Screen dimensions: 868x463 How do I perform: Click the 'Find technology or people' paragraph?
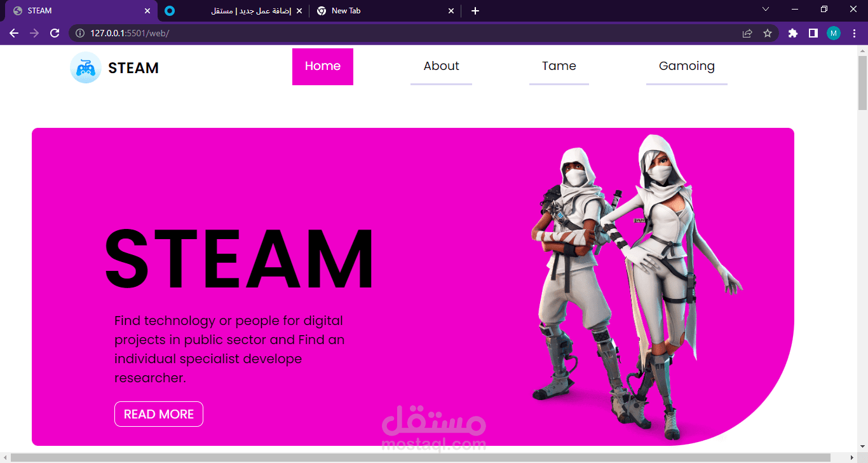tap(229, 349)
